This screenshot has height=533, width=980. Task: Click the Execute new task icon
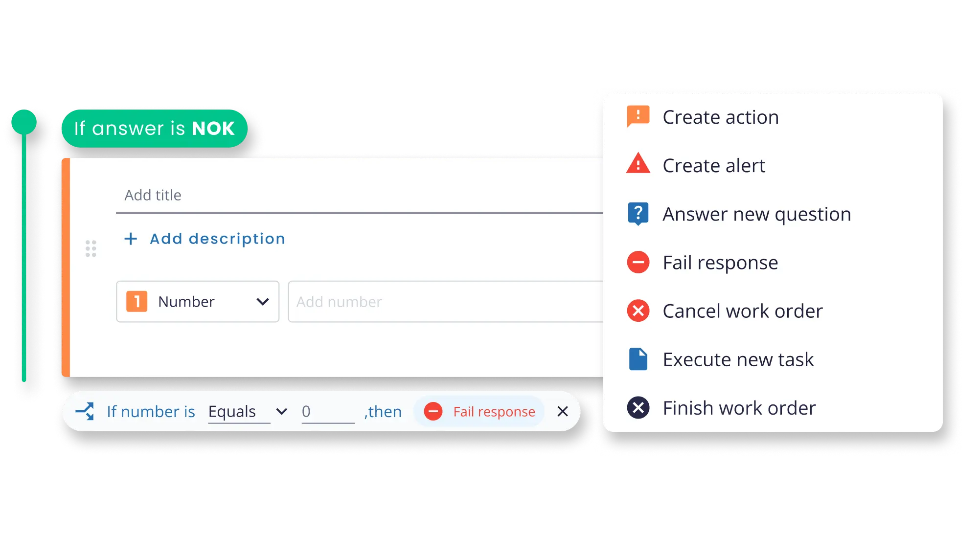tap(636, 359)
